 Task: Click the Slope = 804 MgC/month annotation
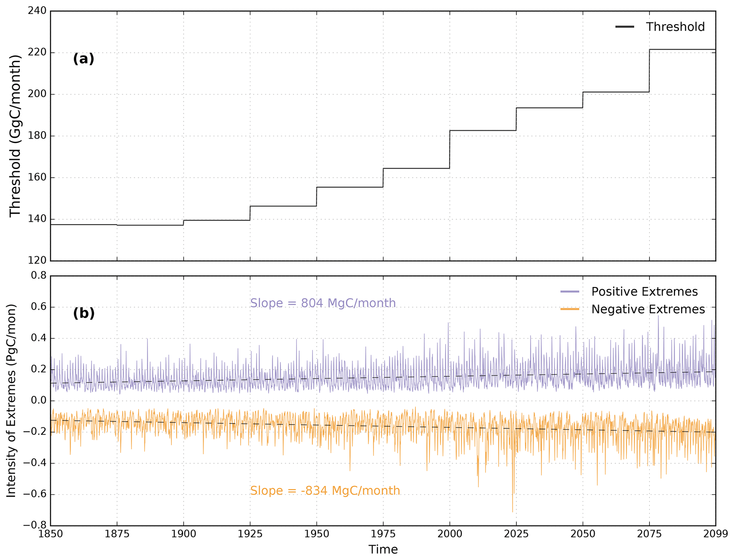[322, 303]
